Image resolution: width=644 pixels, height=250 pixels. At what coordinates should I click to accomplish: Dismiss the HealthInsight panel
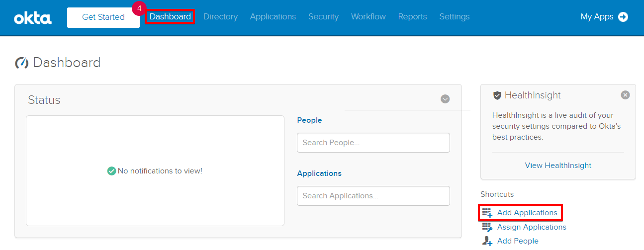(x=625, y=95)
